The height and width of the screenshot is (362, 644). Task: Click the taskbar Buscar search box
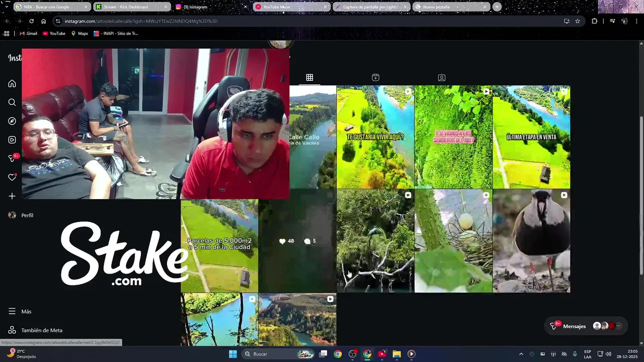pos(278,354)
